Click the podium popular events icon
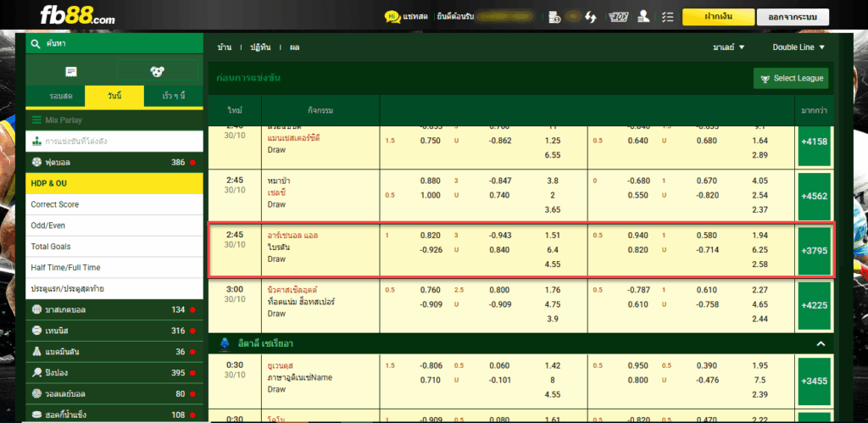This screenshot has height=423, width=868. [37, 142]
